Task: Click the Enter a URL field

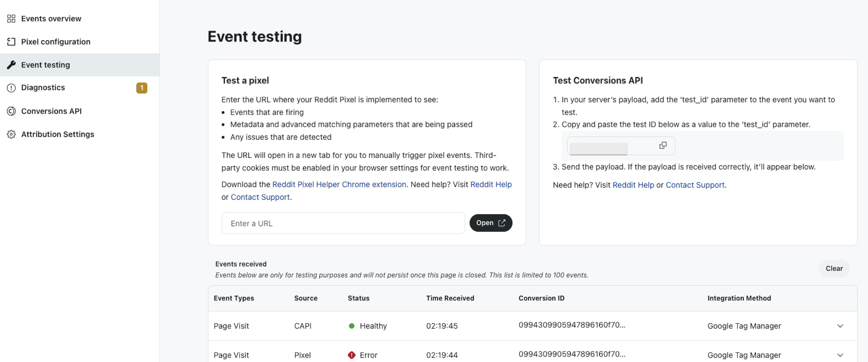Action: (343, 223)
